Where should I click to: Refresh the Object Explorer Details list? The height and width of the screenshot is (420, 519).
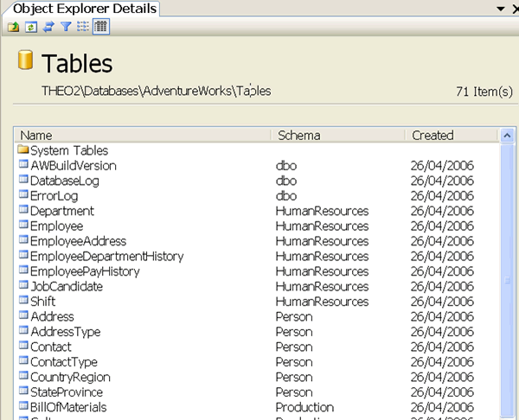(x=31, y=27)
